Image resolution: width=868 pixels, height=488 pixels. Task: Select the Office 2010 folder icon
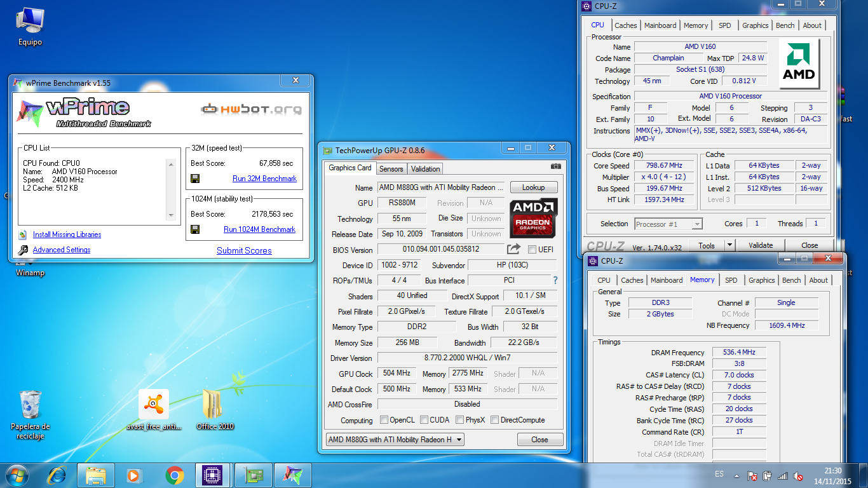pyautogui.click(x=215, y=410)
